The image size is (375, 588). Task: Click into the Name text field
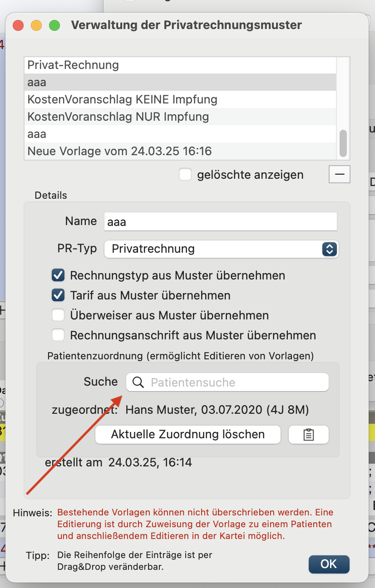coord(221,222)
